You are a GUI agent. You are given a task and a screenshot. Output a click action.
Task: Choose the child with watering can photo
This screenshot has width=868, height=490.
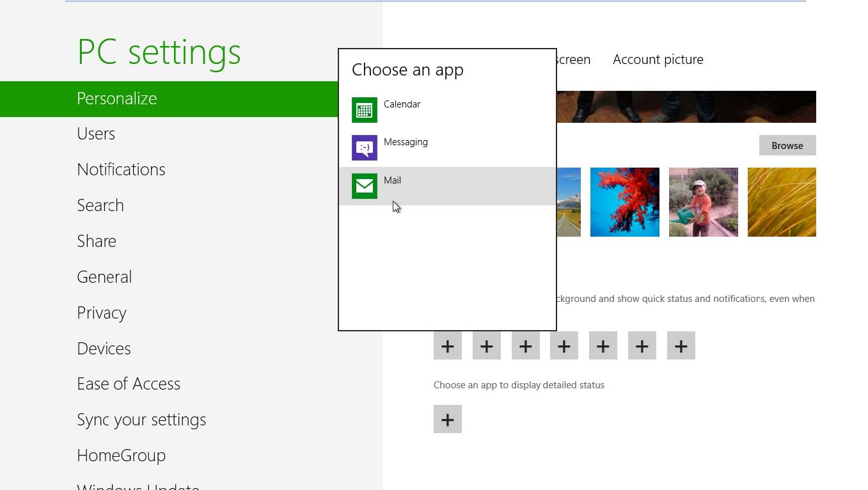pos(703,202)
